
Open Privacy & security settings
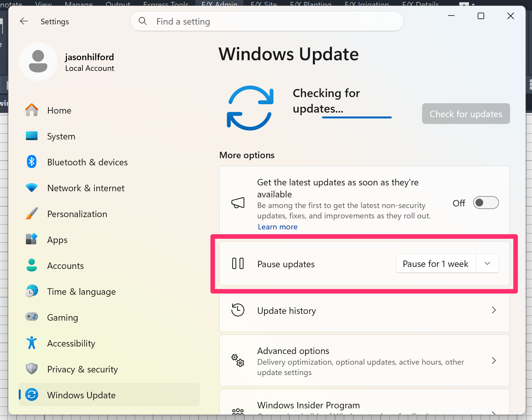(82, 369)
